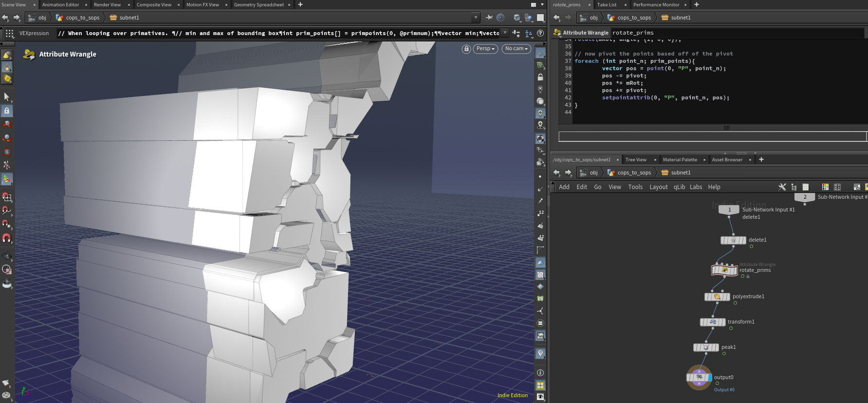
Task: Select the peak1 node
Action: pyautogui.click(x=706, y=347)
